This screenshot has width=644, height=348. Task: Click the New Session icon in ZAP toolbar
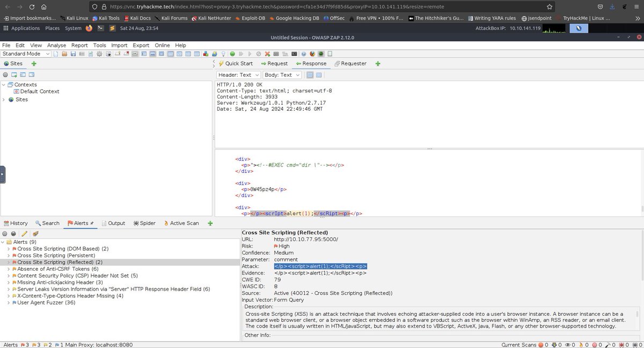coord(56,54)
